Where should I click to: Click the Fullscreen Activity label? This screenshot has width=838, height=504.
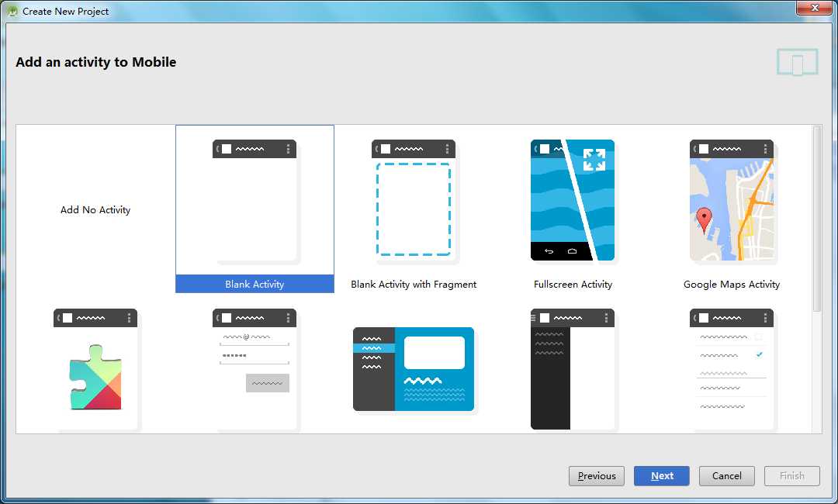[573, 285]
